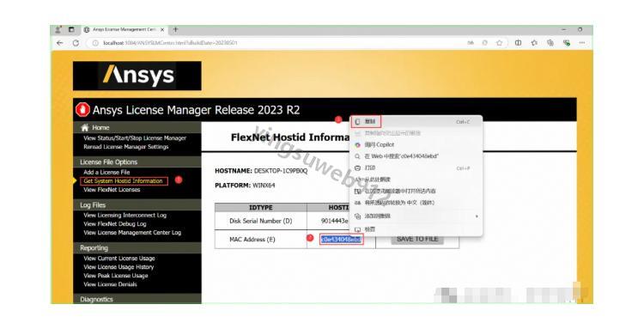Choose the open in Immersive Reader menu entry
Screen dimensions: 644x329
[416, 191]
